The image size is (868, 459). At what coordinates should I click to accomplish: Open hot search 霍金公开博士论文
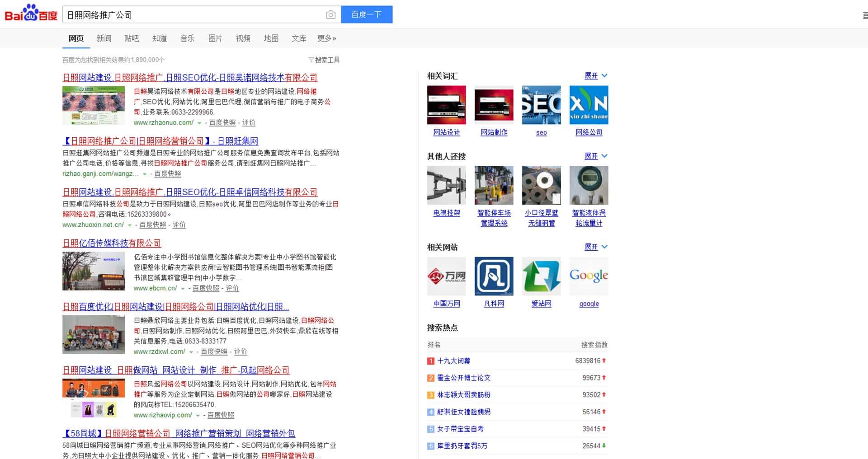464,378
